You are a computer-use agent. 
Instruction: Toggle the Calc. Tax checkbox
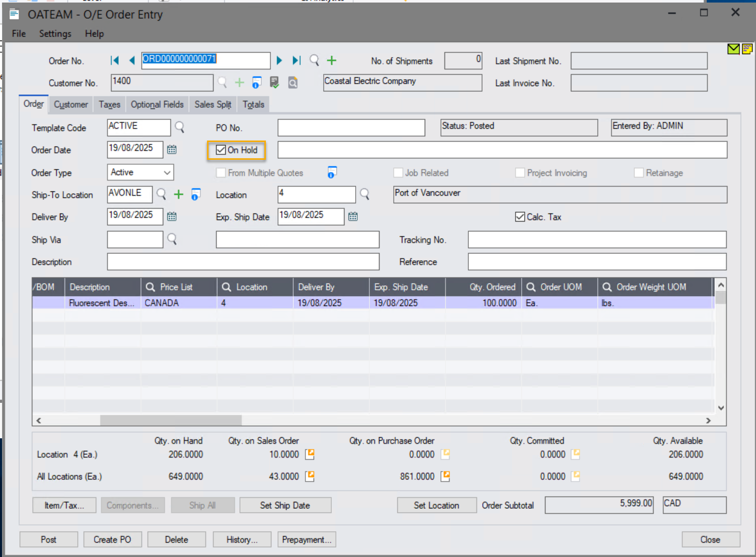click(520, 217)
